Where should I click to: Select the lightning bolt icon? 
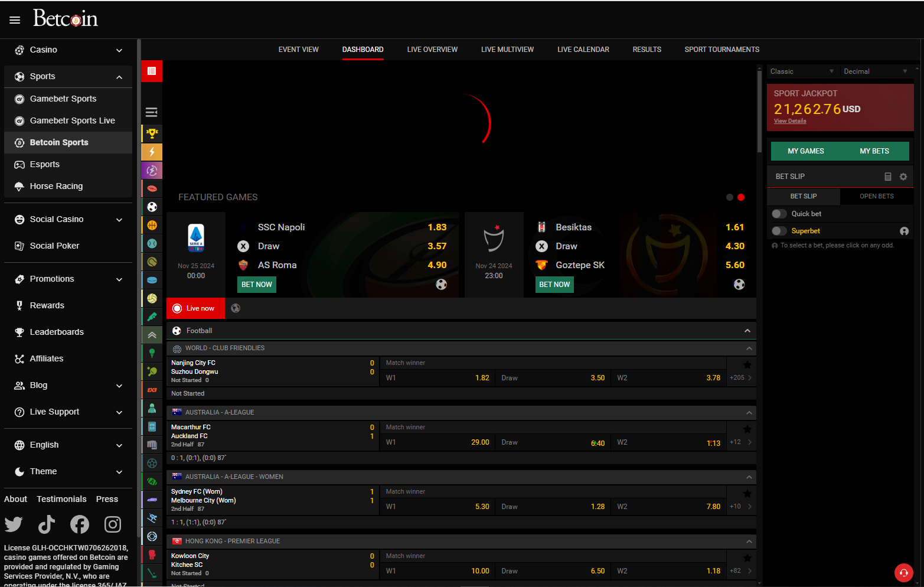click(152, 152)
